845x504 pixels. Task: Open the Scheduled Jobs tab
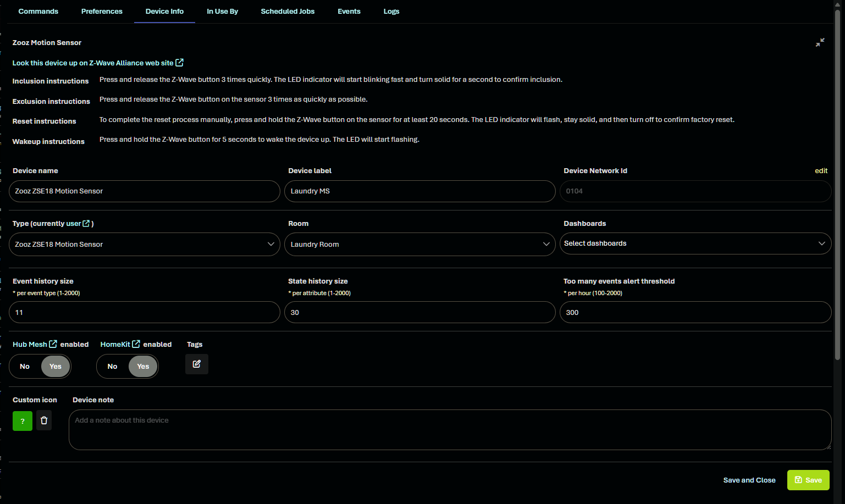point(288,12)
